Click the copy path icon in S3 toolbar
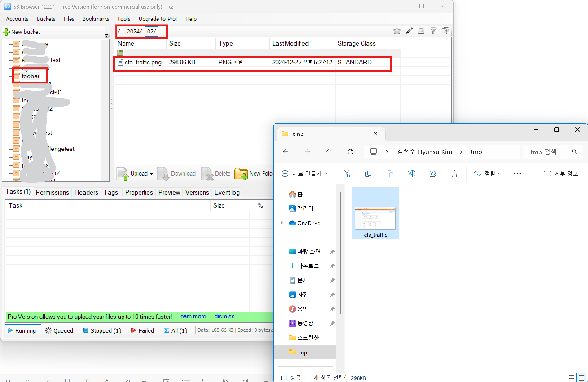The width and height of the screenshot is (588, 382). tap(445, 31)
